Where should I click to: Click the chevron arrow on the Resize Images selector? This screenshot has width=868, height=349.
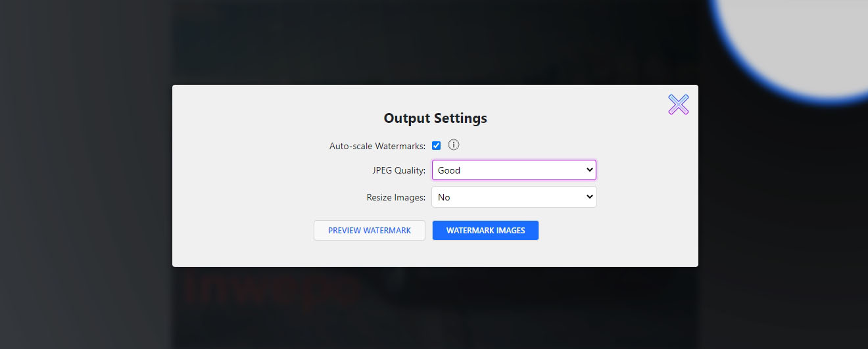click(x=589, y=197)
